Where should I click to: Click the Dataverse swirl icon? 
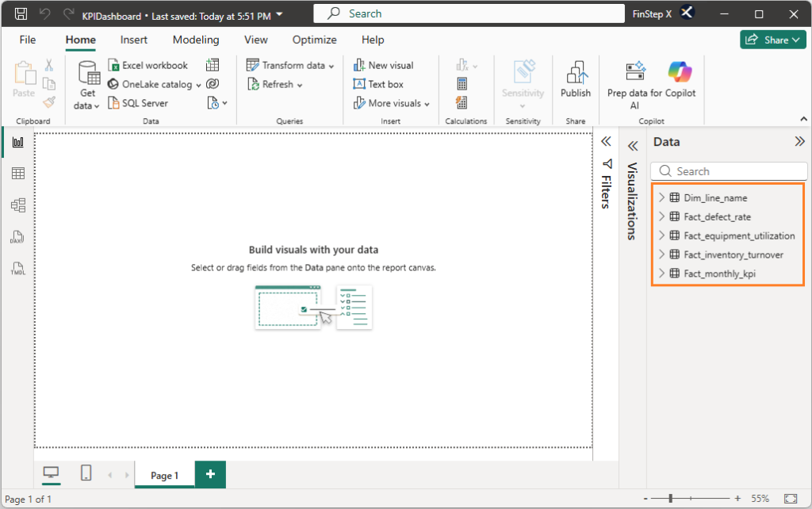pos(213,84)
